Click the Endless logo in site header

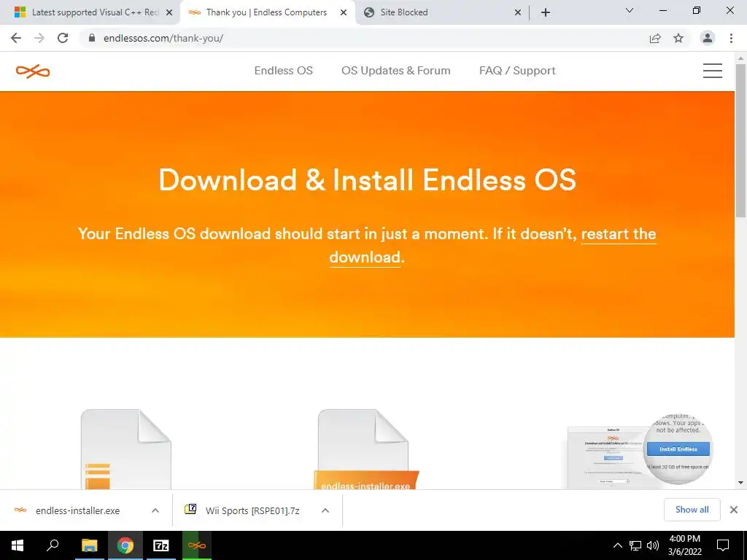[32, 71]
